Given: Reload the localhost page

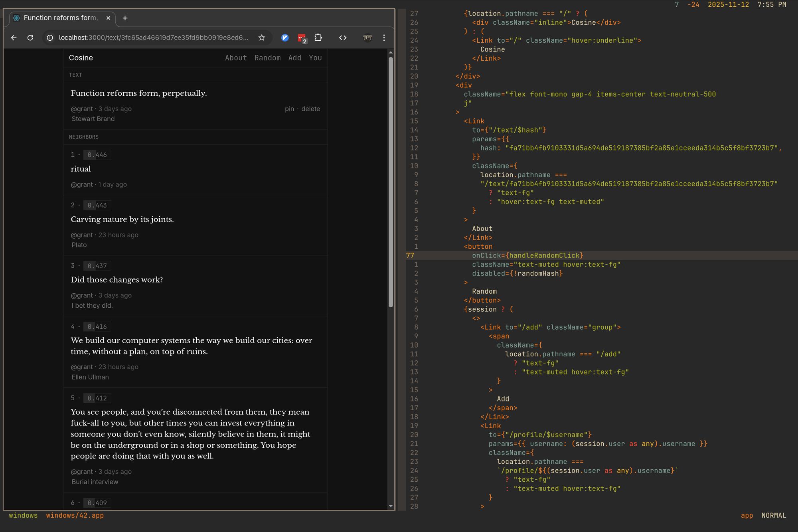Looking at the screenshot, I should point(30,38).
